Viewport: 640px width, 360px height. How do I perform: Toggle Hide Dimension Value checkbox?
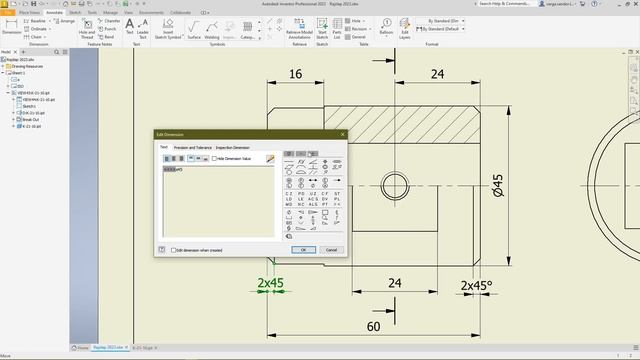(214, 158)
